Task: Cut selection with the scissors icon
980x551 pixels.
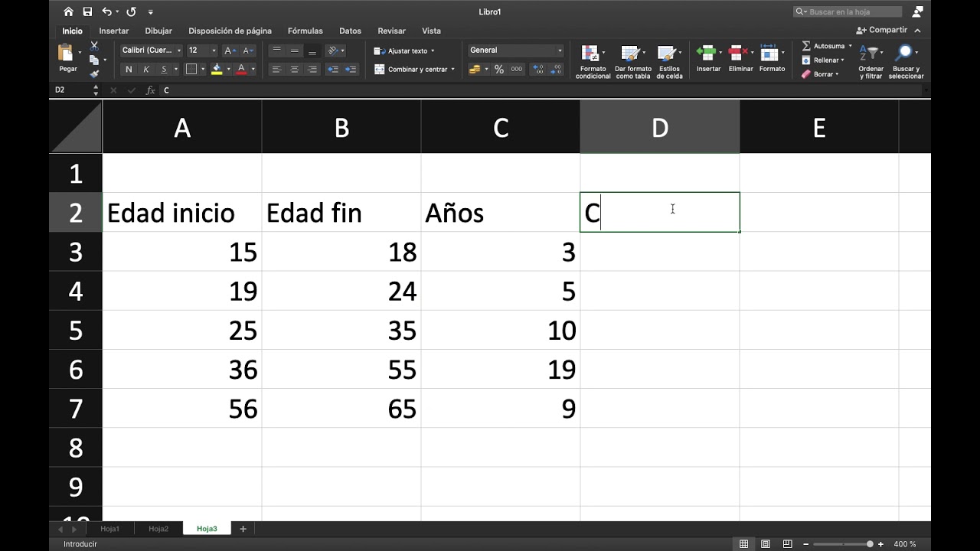Action: click(94, 46)
